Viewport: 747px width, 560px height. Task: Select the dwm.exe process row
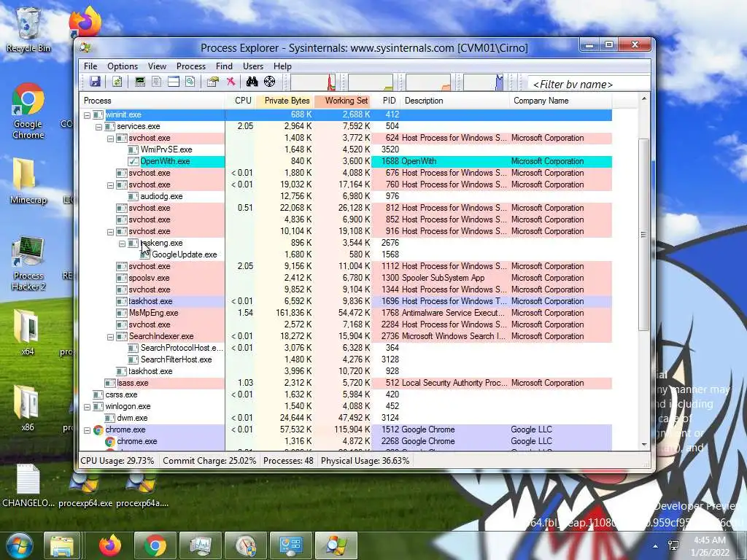click(x=346, y=418)
